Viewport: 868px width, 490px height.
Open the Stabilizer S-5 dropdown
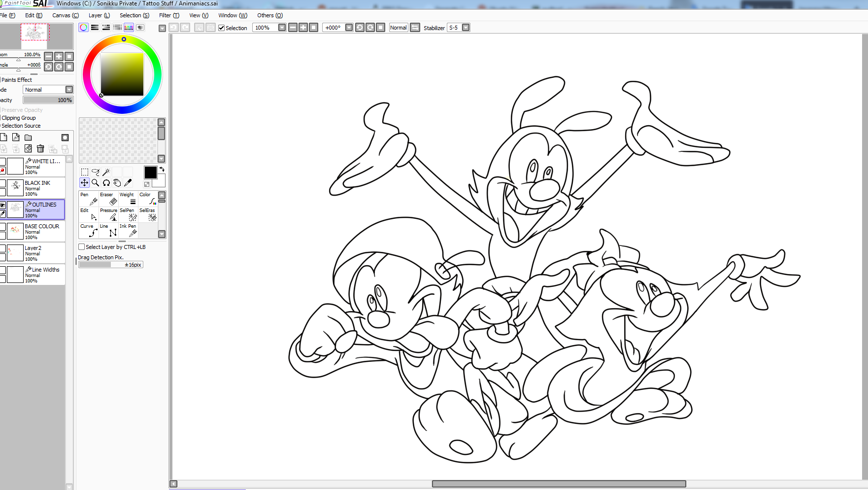(x=466, y=28)
